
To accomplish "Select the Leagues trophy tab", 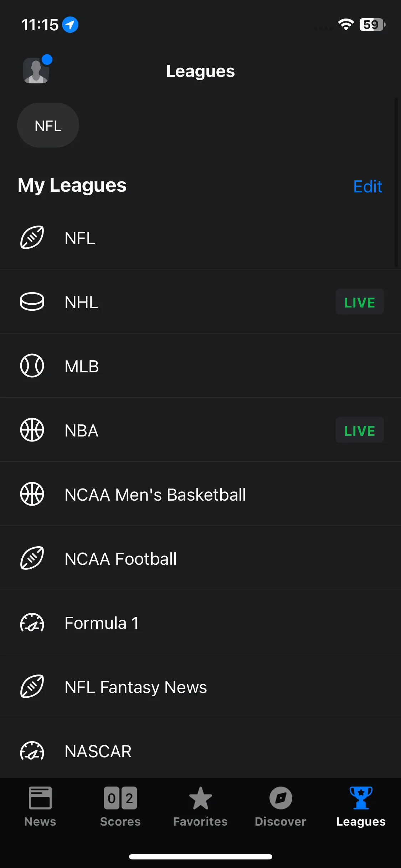I will coord(361,807).
